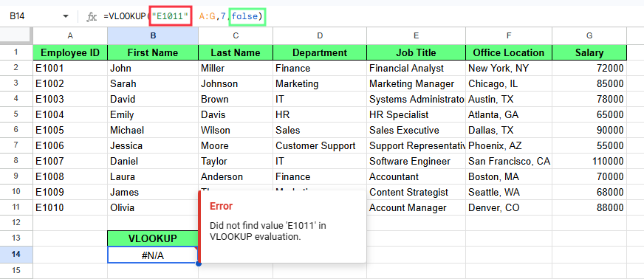Select the cell with Taylor
The image size is (644, 279).
[x=236, y=161]
